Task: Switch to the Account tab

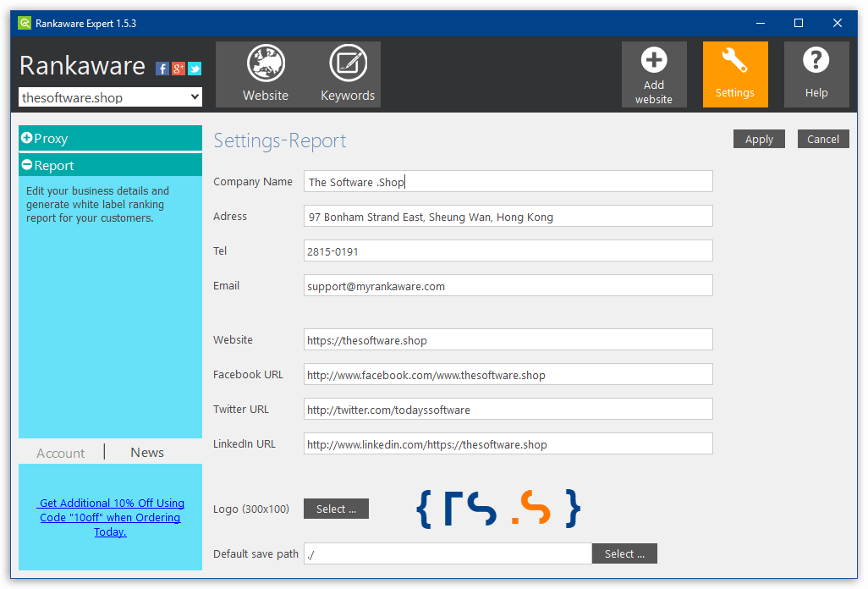Action: 60,452
